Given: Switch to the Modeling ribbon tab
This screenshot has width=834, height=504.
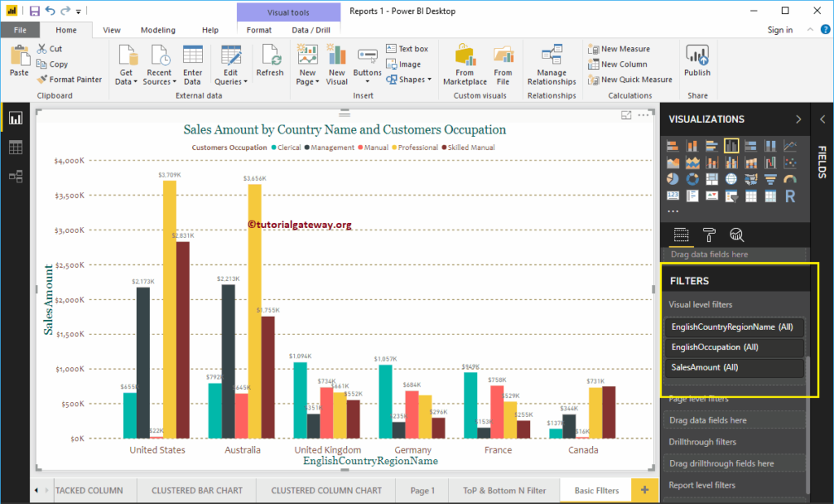Looking at the screenshot, I should (158, 30).
